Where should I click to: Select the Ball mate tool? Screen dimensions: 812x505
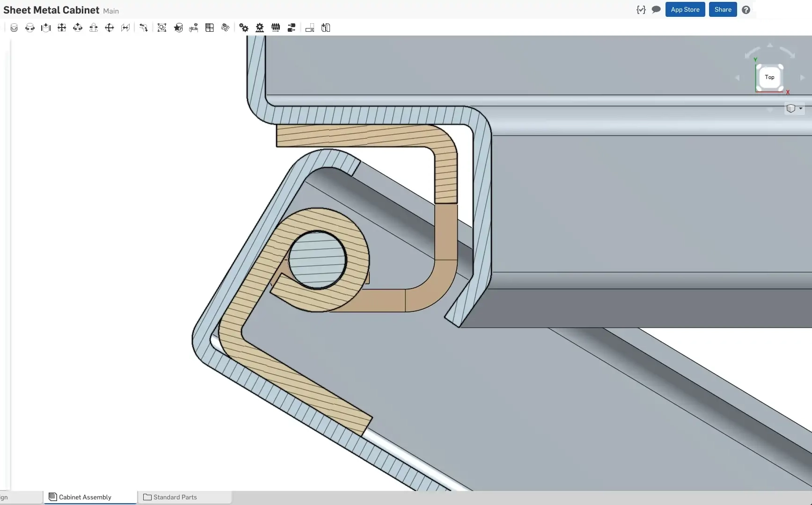(x=110, y=28)
